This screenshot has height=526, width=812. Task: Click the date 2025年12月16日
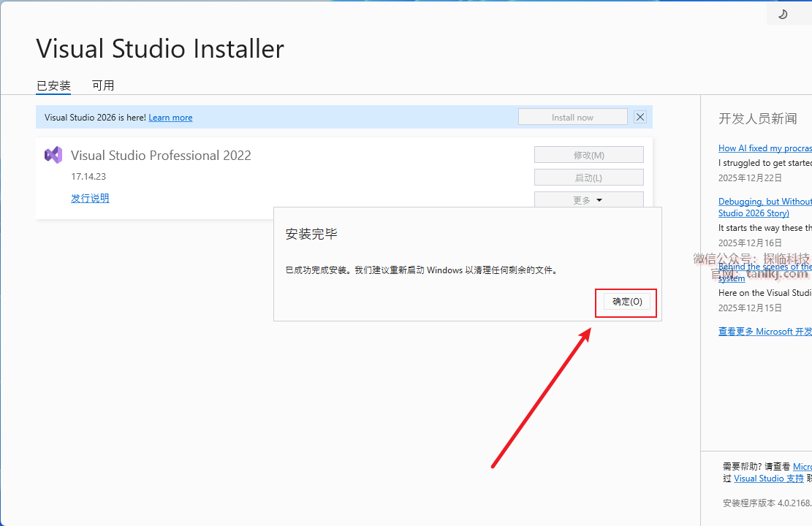[750, 243]
